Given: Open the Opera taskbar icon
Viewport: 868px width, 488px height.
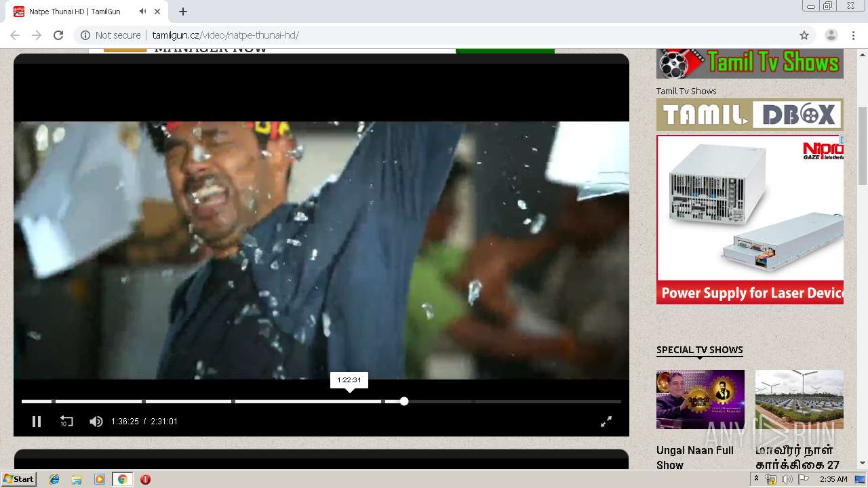Looking at the screenshot, I should (x=145, y=479).
